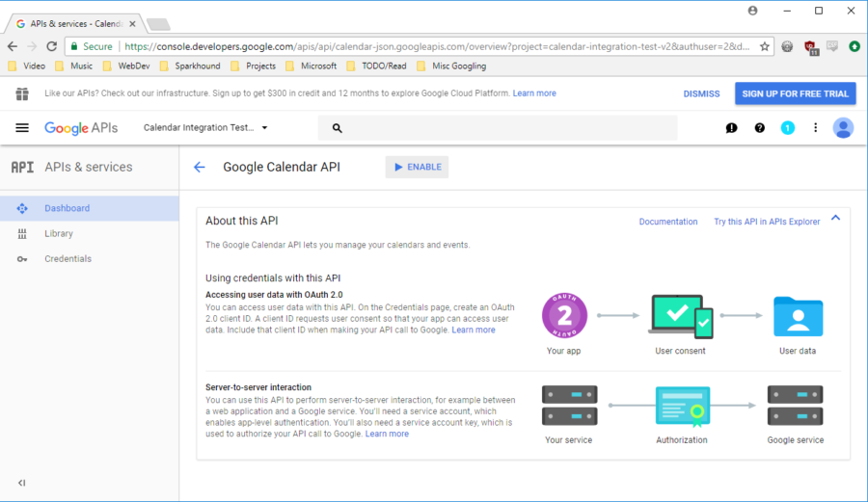The width and height of the screenshot is (868, 502).
Task: Go back using the blue arrow
Action: pos(200,167)
